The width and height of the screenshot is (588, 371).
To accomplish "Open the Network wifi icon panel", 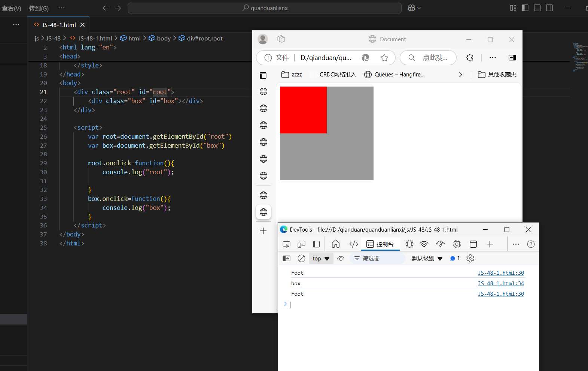I will point(424,244).
